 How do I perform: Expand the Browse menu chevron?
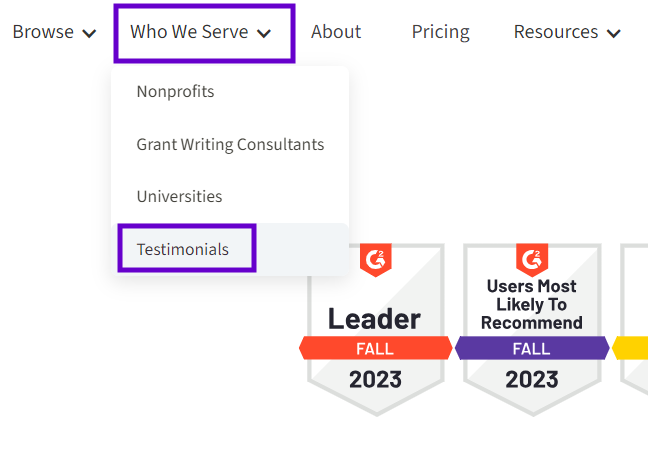click(x=89, y=33)
